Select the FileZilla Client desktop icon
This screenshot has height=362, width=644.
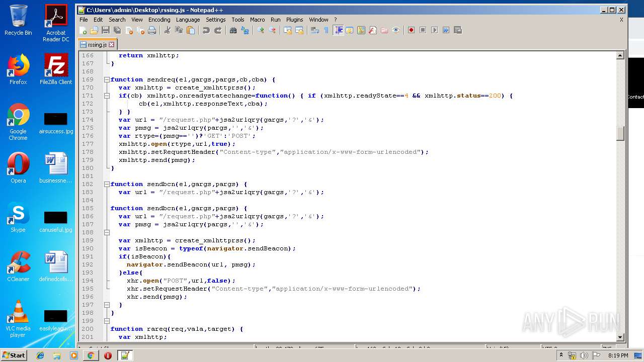56,69
